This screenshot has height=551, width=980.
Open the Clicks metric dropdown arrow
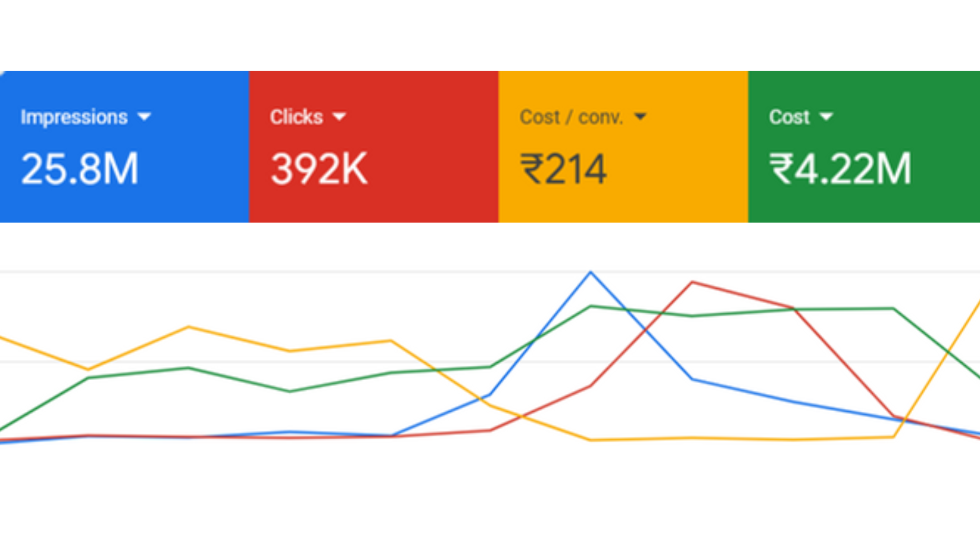[x=339, y=117]
